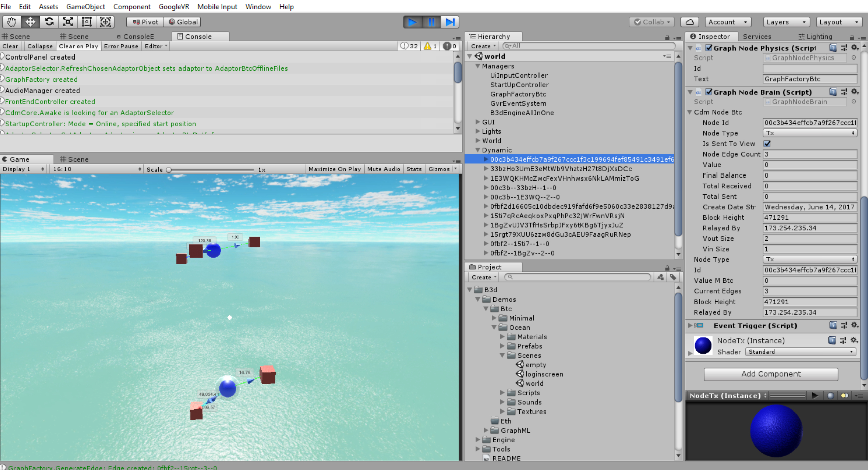The width and height of the screenshot is (868, 470).
Task: Open the Shader Standard dropdown
Action: click(x=800, y=352)
